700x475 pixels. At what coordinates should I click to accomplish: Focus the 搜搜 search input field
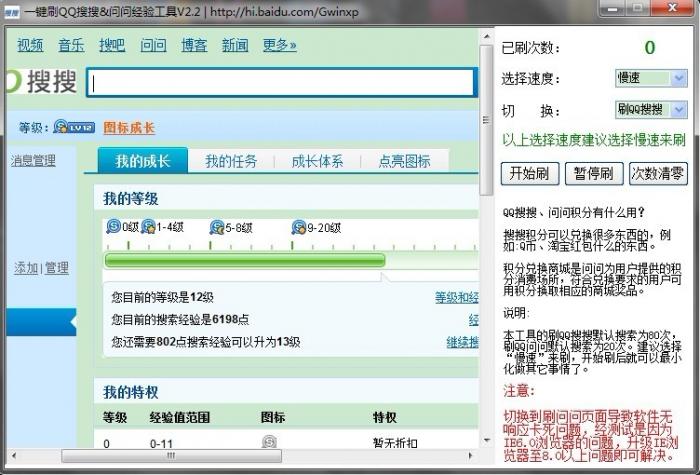click(x=282, y=82)
